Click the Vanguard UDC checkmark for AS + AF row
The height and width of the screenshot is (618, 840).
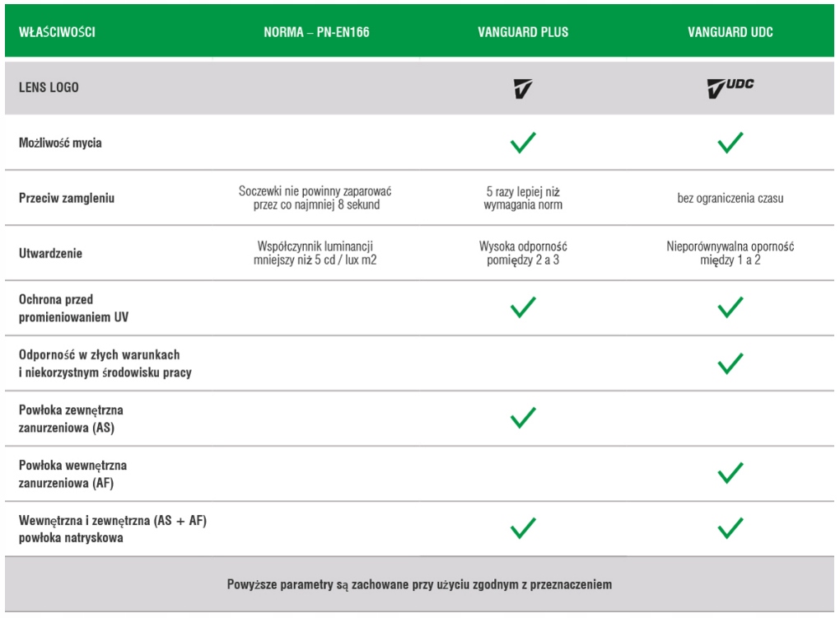click(x=730, y=528)
